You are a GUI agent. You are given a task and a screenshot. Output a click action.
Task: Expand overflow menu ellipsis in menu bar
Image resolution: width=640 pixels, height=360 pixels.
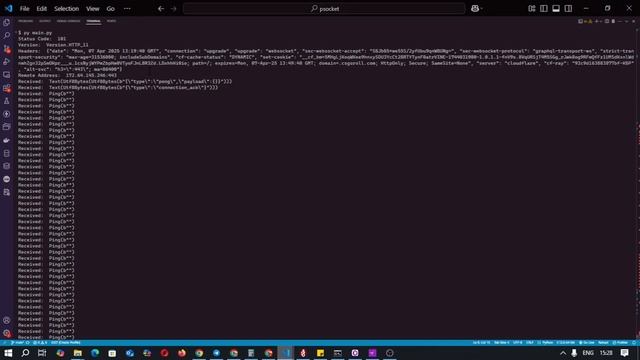coord(127,9)
